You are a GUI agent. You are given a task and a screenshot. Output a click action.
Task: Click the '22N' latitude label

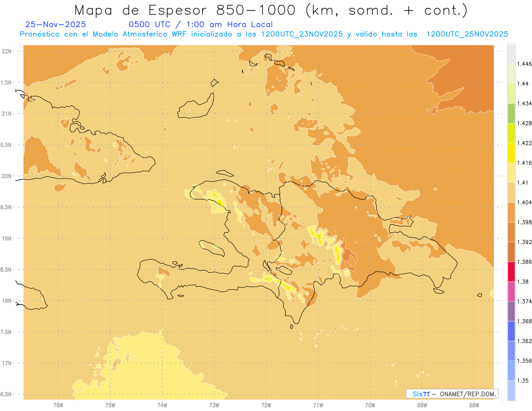[x=7, y=51]
